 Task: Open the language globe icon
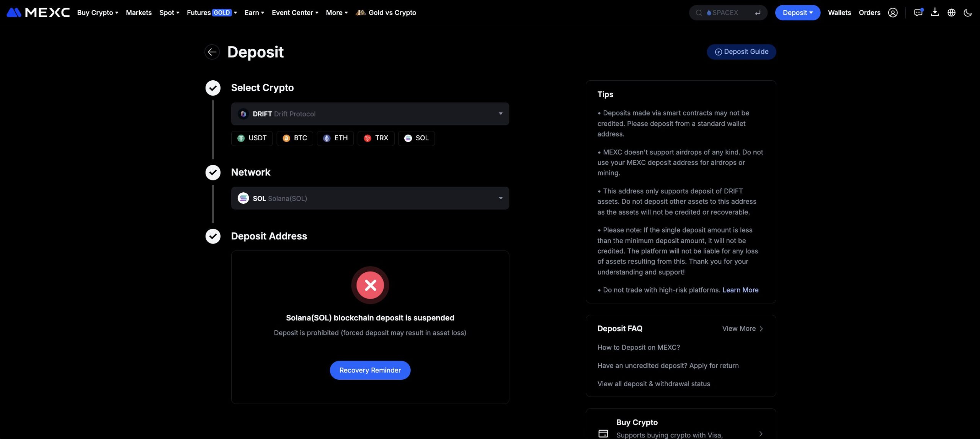tap(951, 13)
